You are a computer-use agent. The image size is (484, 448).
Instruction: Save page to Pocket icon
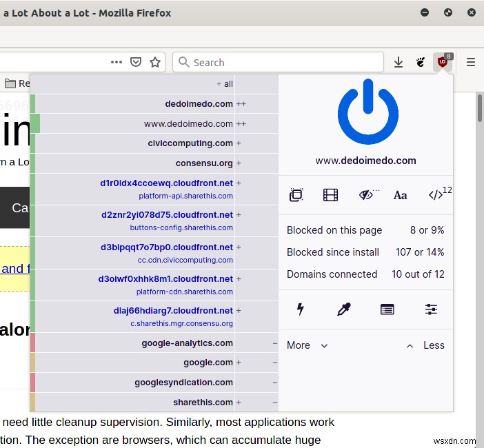click(136, 62)
